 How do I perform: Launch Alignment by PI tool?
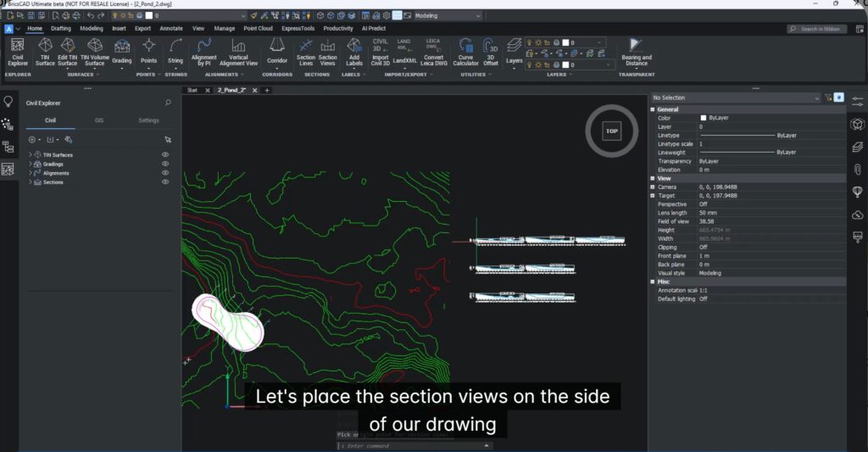coord(203,51)
